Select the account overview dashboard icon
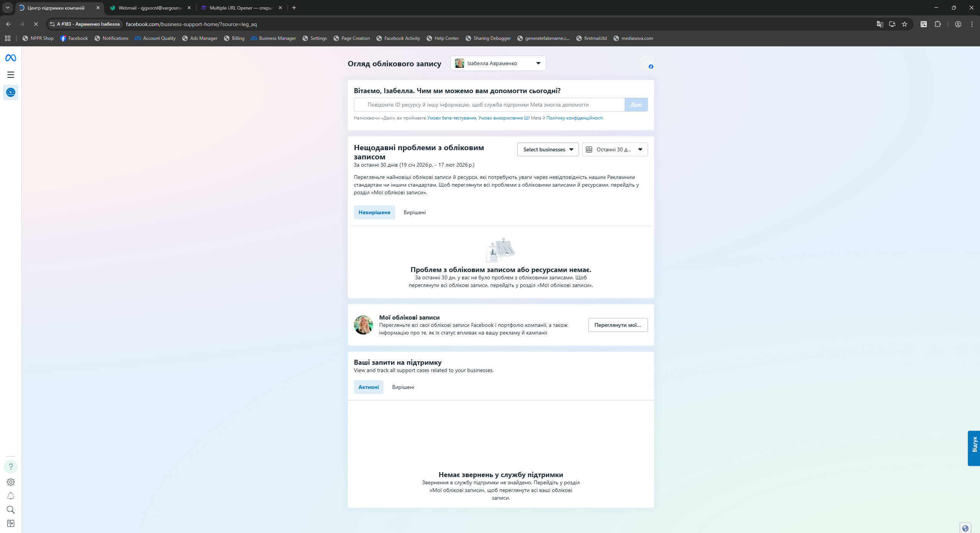Viewport: 980px width, 533px height. [10, 92]
